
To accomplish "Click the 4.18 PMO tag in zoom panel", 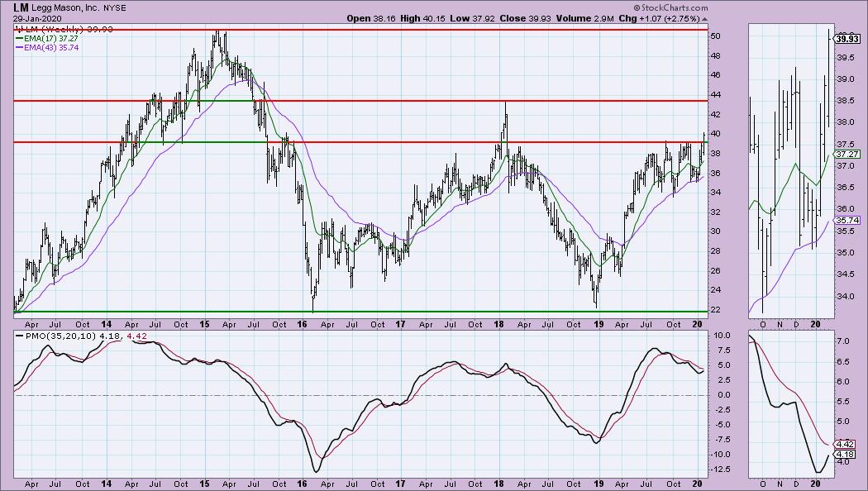I will 846,455.
